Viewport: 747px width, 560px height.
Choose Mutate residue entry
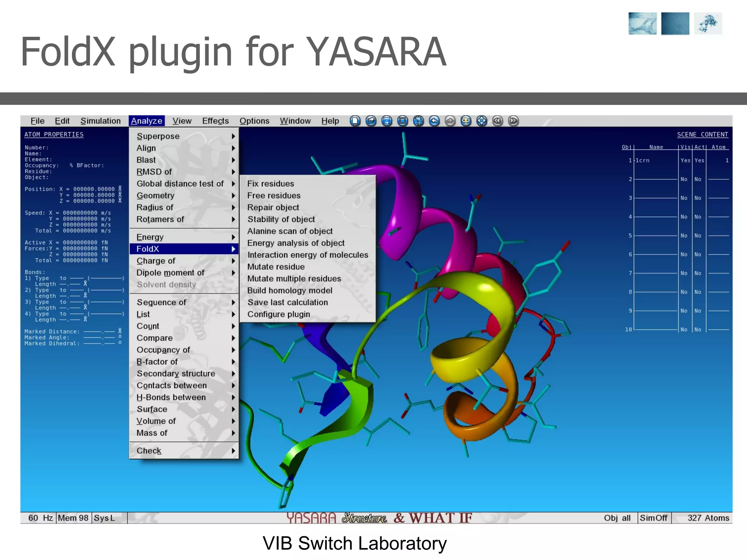click(x=276, y=267)
